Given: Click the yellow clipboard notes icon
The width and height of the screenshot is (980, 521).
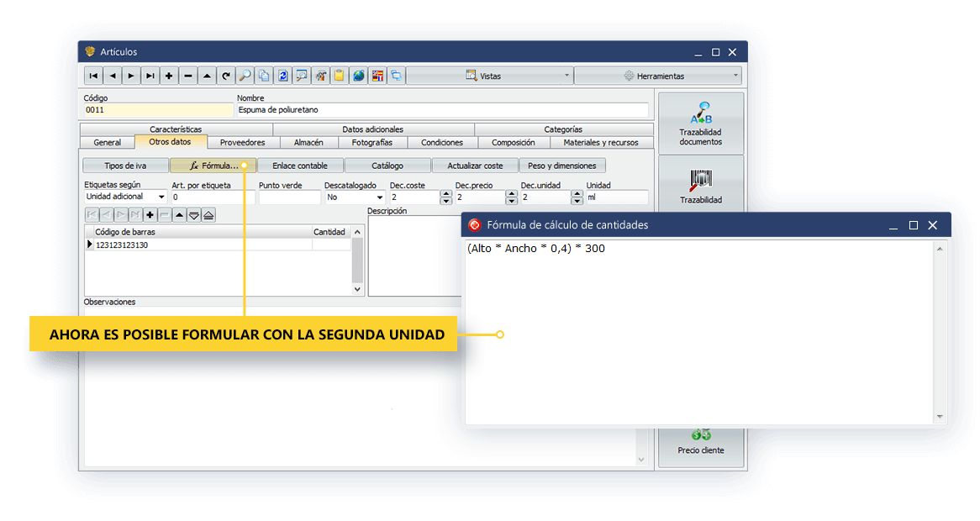Looking at the screenshot, I should (340, 76).
